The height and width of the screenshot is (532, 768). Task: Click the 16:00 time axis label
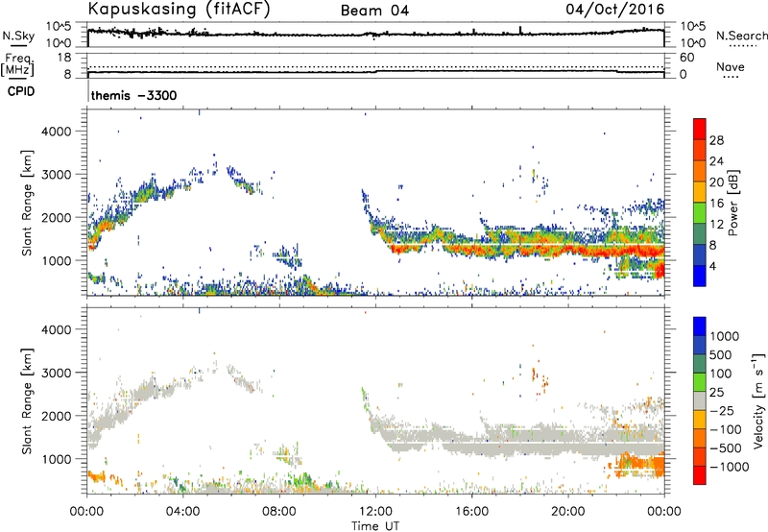[471, 512]
